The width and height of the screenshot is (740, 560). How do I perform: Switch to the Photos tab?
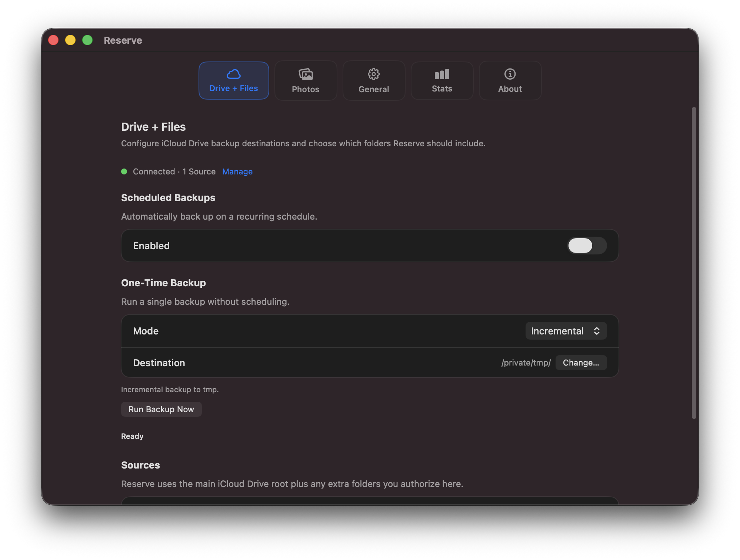click(x=306, y=80)
